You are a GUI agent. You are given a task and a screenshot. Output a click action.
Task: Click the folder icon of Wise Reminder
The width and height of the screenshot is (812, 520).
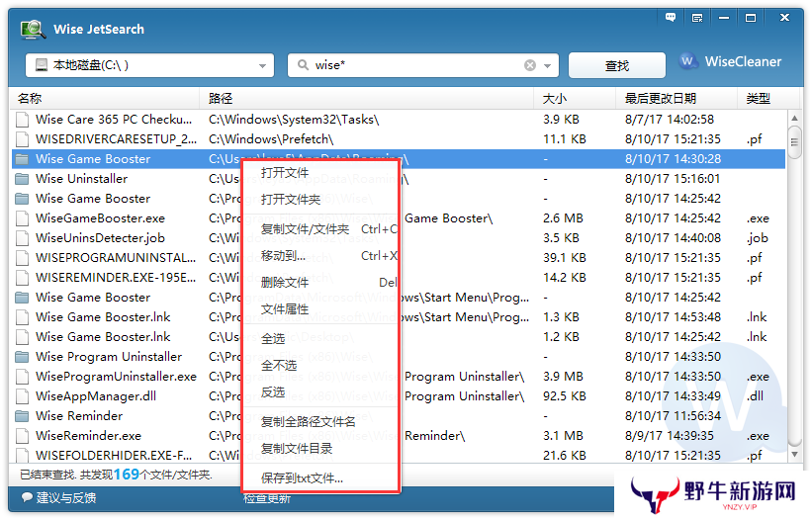(x=22, y=416)
